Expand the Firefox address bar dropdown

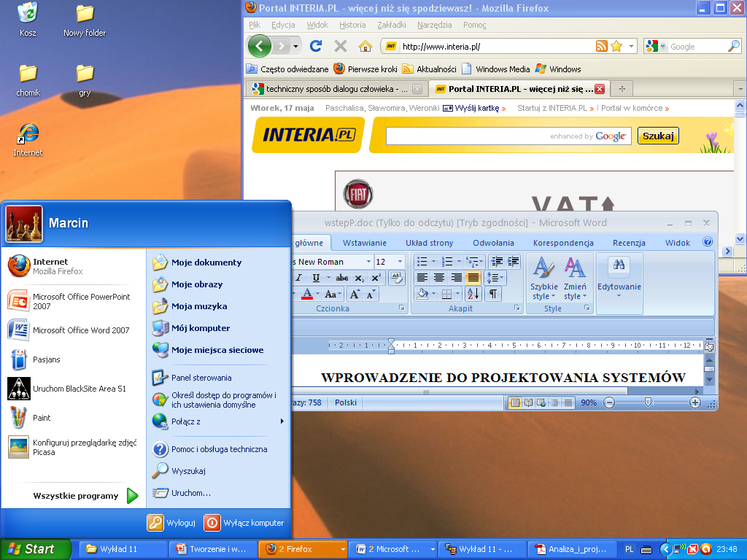coord(631,46)
